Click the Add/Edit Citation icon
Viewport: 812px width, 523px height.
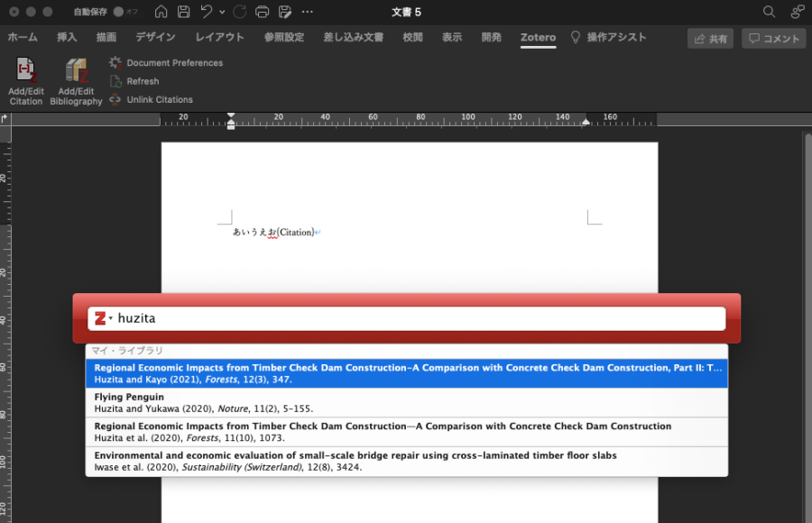[x=25, y=72]
